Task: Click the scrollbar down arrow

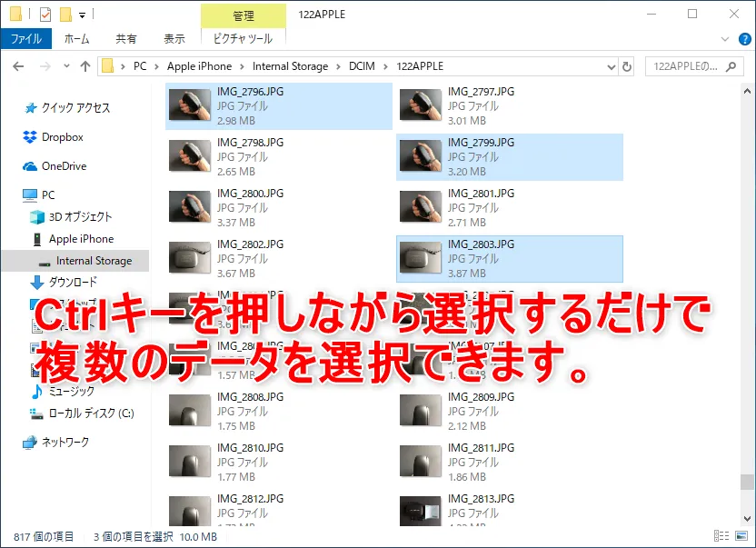Action: 747,519
